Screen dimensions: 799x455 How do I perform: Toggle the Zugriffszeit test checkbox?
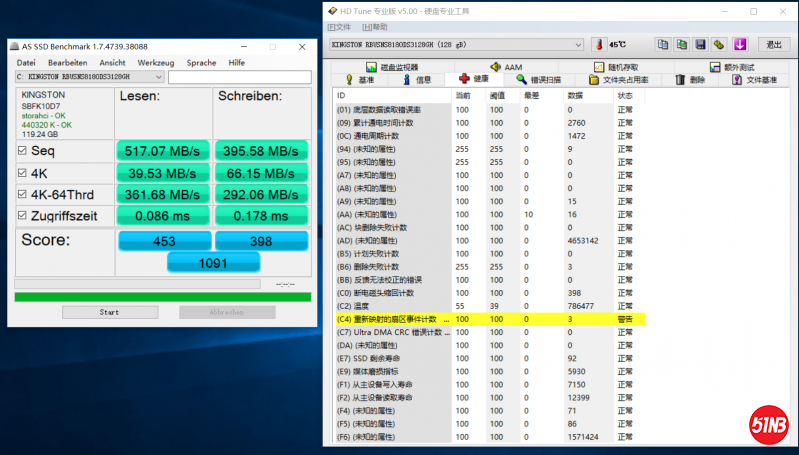22,216
